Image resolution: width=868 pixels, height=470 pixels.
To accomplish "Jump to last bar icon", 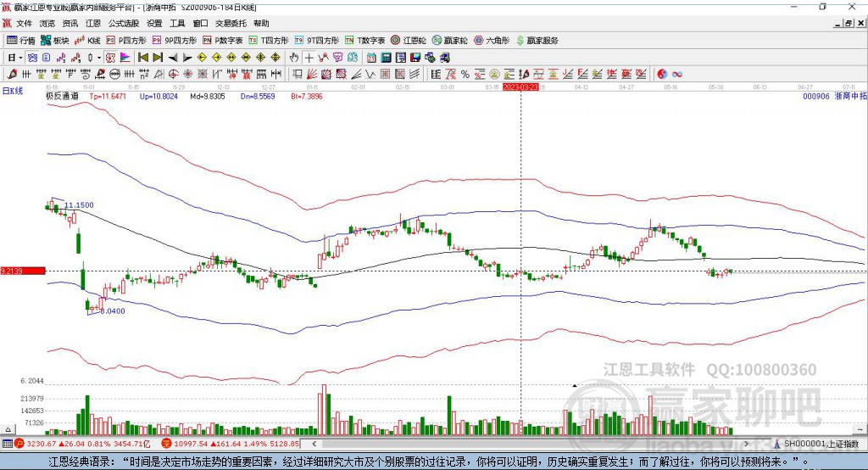I will pos(158,58).
